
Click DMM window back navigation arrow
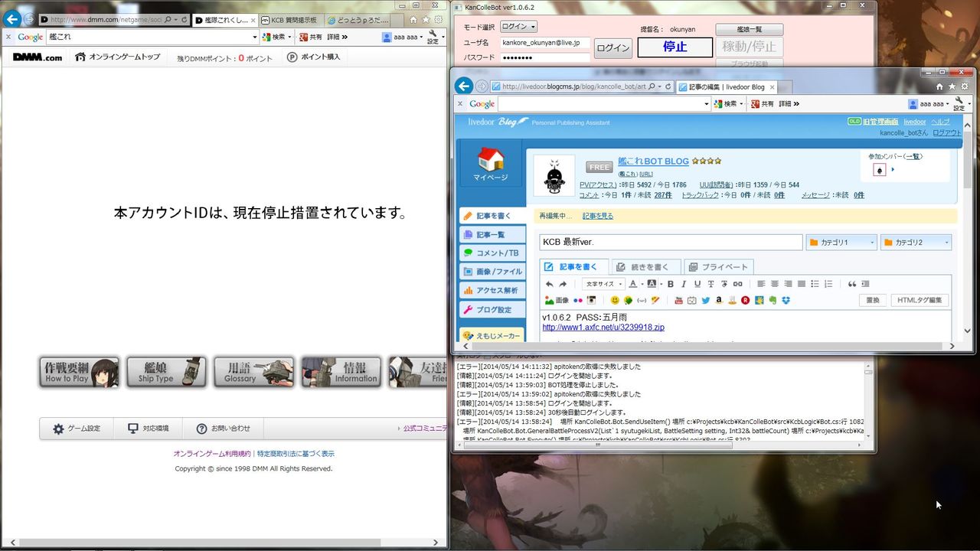point(11,18)
